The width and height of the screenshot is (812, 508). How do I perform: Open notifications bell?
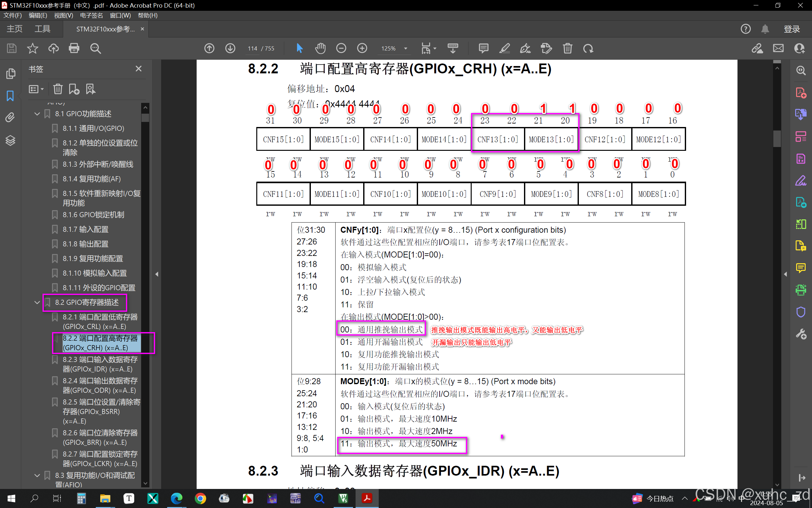765,29
